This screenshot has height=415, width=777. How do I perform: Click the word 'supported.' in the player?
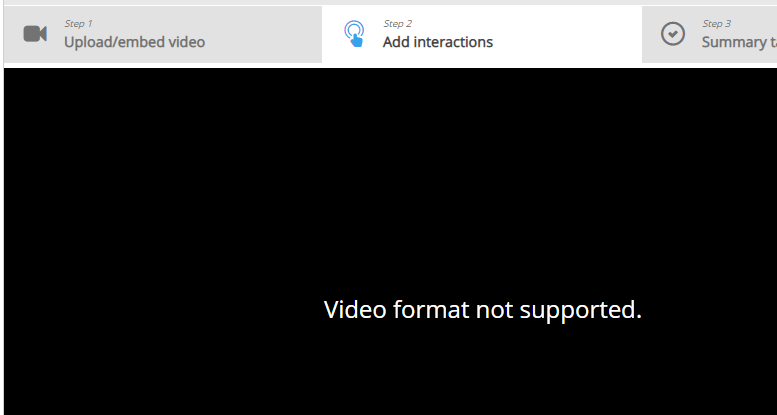click(x=580, y=311)
